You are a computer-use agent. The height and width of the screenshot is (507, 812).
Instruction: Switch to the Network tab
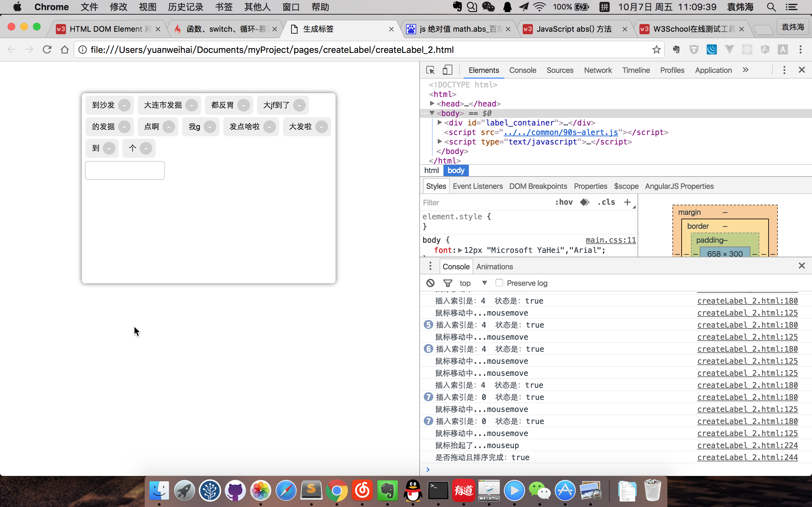click(598, 70)
